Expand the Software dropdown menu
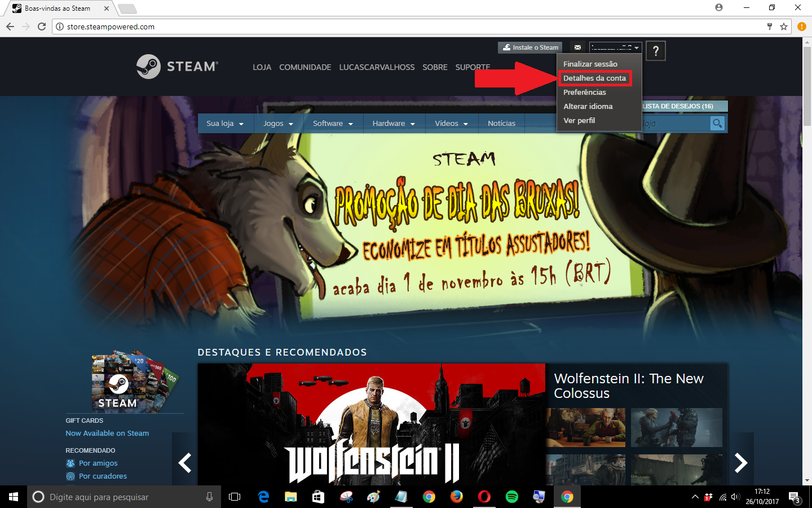Viewport: 812px width, 508px height. [x=333, y=123]
